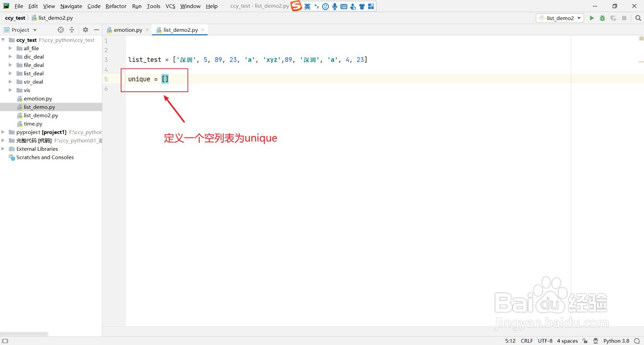Click the stop process icon

click(624, 18)
